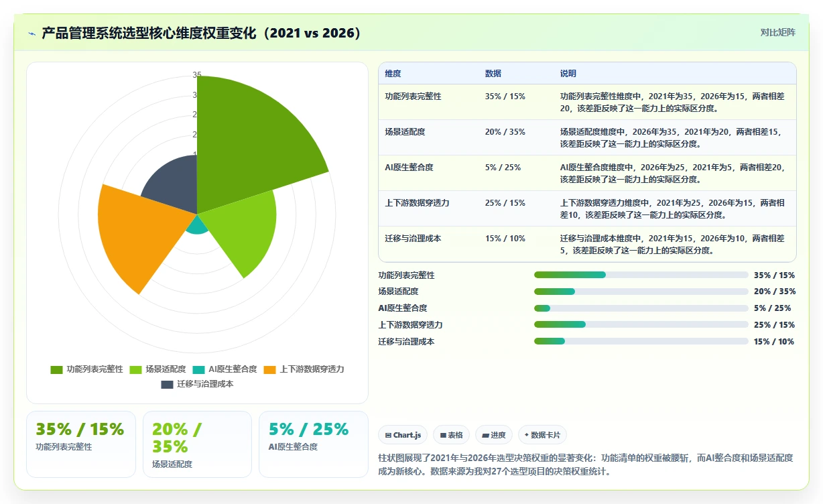Click the summary paragraph starting 柱状图展现了

point(586,464)
